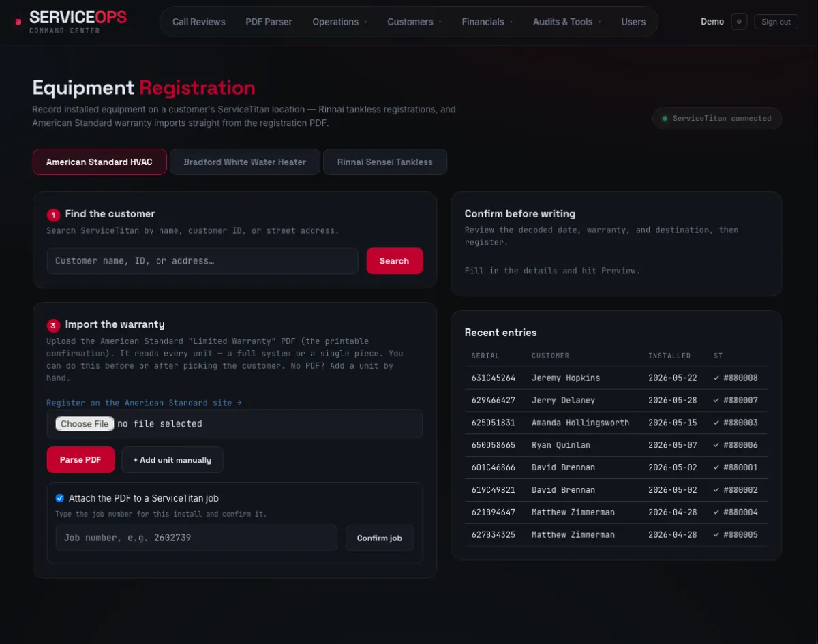Navigate to the Users page
The image size is (818, 644).
(x=633, y=22)
